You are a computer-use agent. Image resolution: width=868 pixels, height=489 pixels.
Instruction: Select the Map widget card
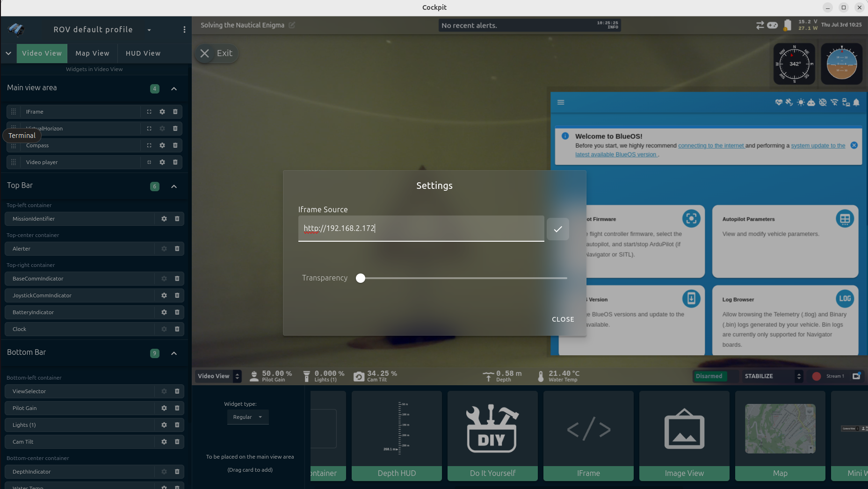point(780,436)
